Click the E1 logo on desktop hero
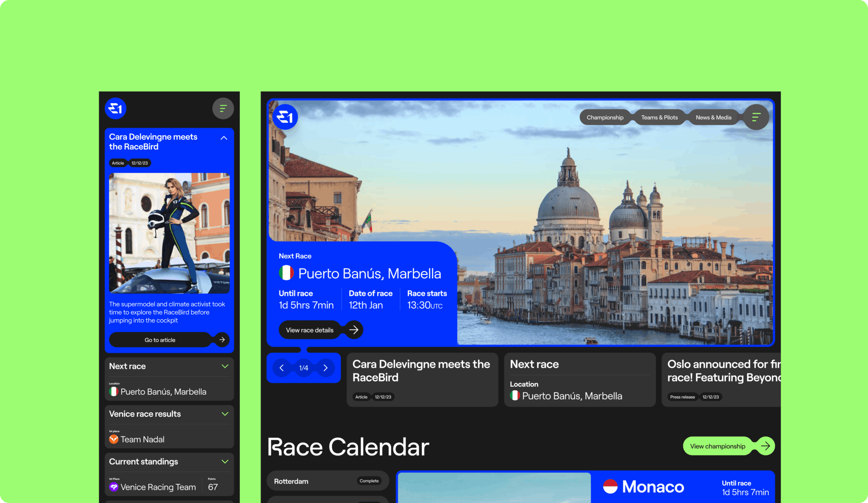This screenshot has width=868, height=503. 285,117
